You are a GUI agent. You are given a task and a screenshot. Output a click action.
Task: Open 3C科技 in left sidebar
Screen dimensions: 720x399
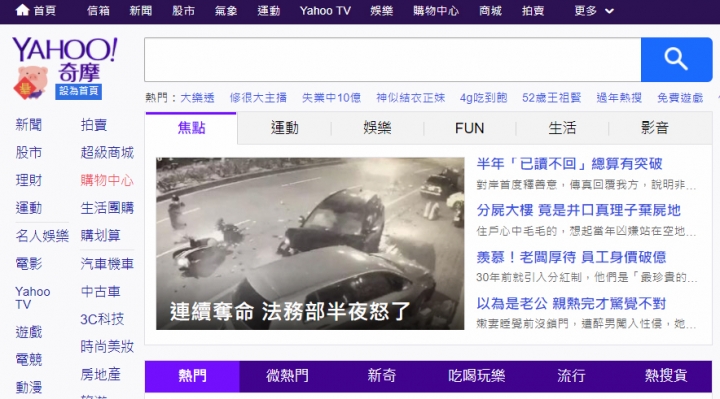coord(102,319)
